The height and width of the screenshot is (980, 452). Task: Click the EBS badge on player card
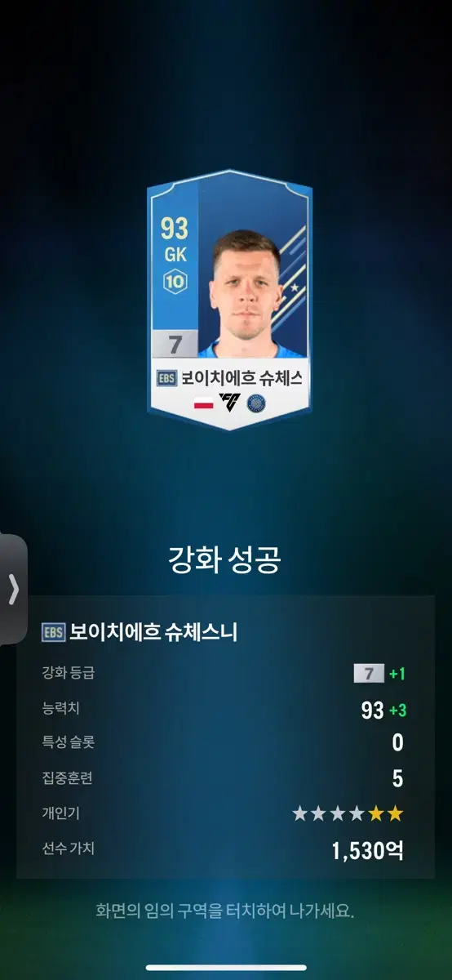pos(166,378)
